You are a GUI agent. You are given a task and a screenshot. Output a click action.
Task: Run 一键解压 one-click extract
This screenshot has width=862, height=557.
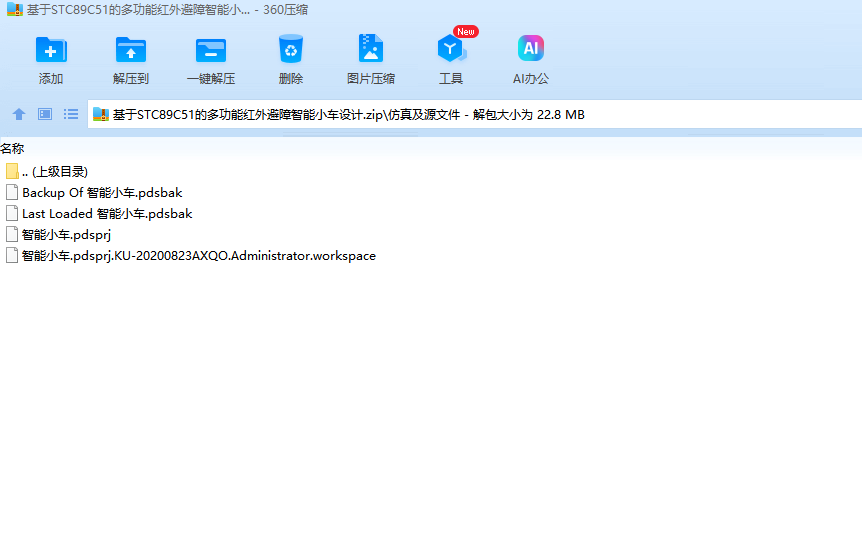click(x=211, y=59)
